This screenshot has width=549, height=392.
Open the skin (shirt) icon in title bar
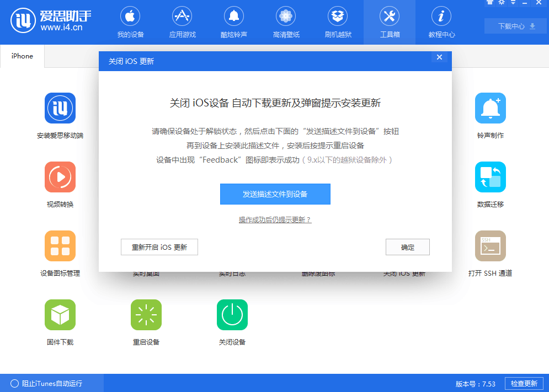tap(490, 2)
